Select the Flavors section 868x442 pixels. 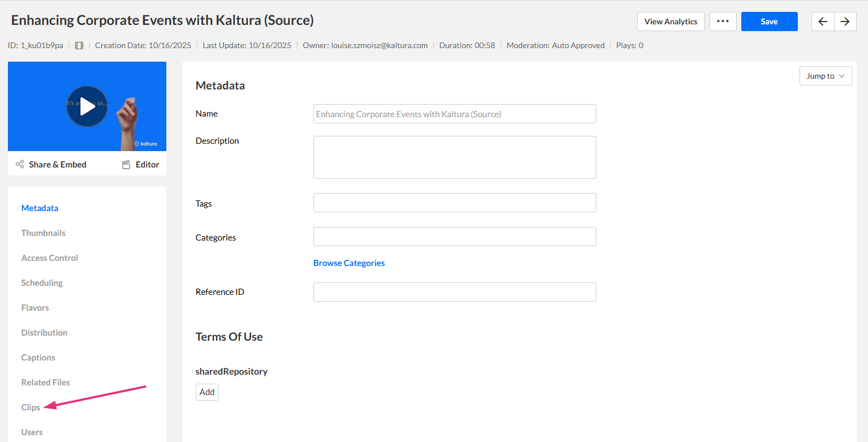(x=35, y=308)
